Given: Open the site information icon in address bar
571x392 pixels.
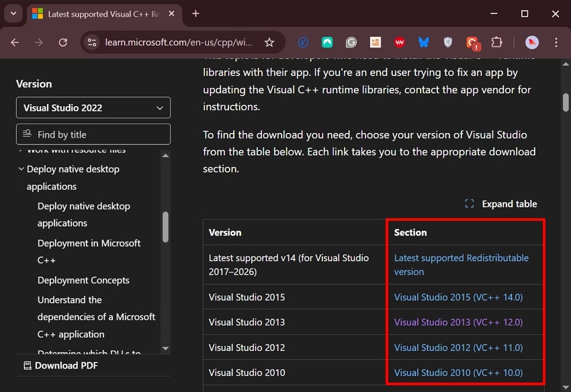Looking at the screenshot, I should click(91, 42).
